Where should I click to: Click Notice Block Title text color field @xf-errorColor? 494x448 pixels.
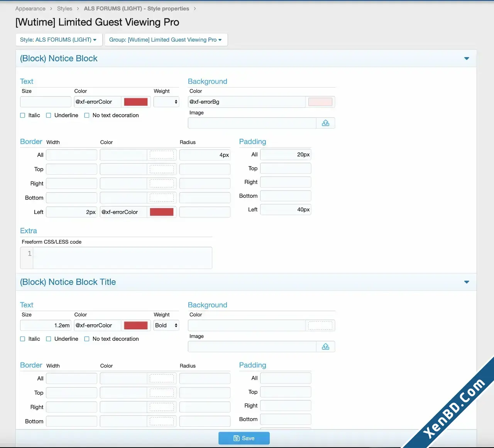tap(97, 325)
